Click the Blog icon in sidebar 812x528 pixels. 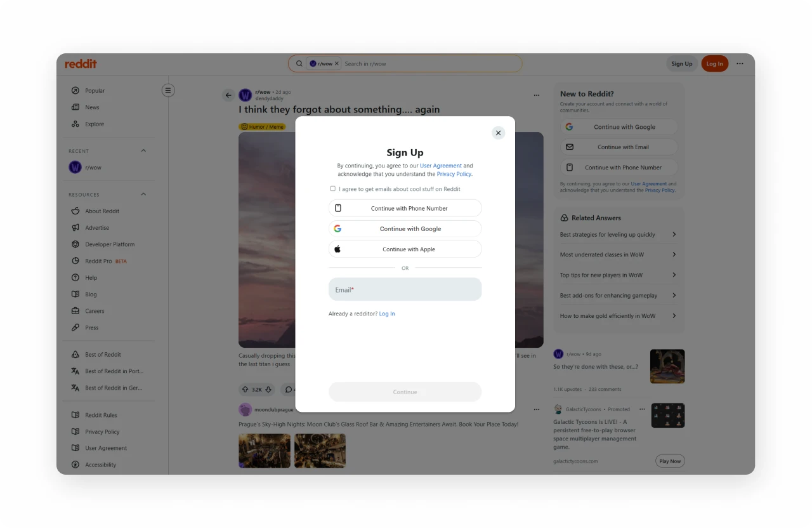tap(75, 294)
